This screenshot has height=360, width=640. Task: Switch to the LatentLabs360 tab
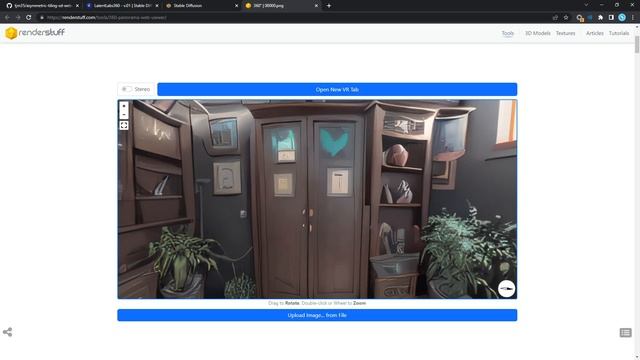[122, 6]
